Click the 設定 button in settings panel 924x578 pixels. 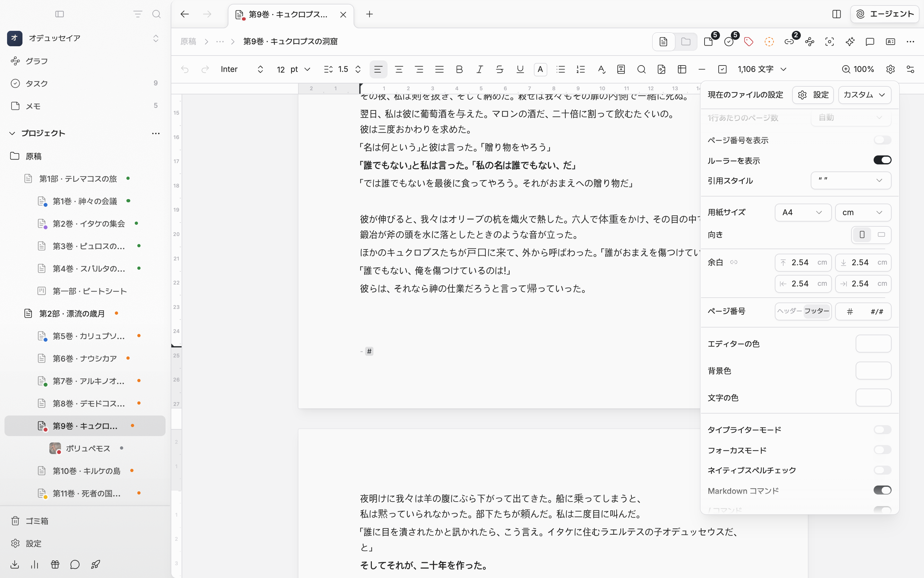(813, 95)
